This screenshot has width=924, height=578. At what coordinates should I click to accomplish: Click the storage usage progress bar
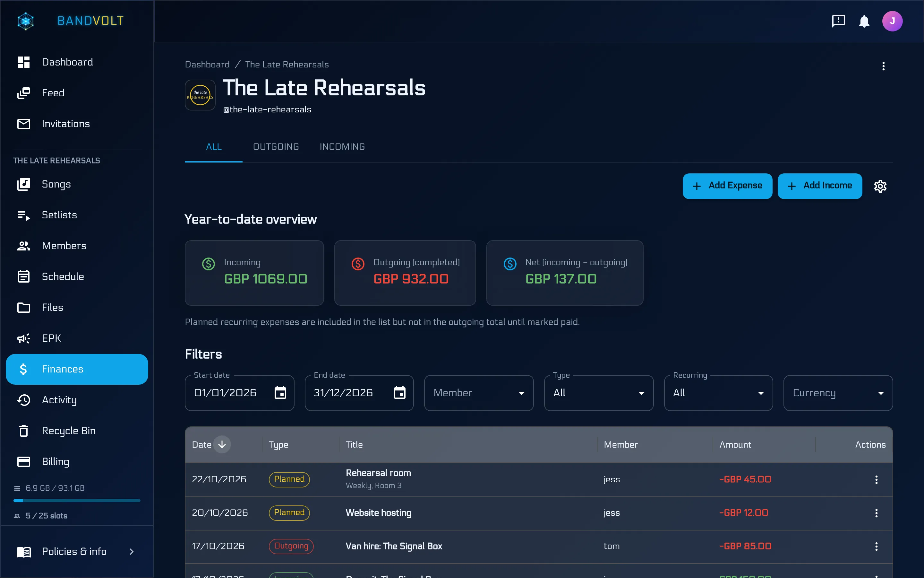coord(77,500)
